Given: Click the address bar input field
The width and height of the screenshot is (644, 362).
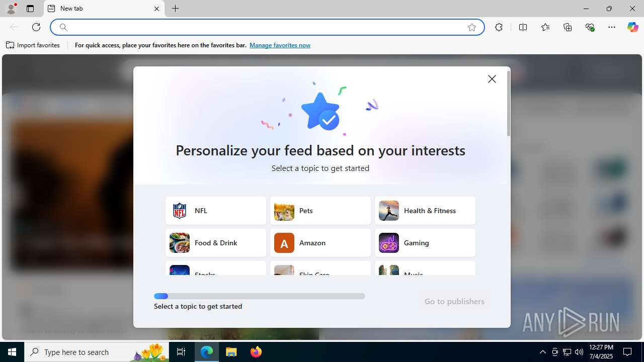Looking at the screenshot, I should [267, 27].
